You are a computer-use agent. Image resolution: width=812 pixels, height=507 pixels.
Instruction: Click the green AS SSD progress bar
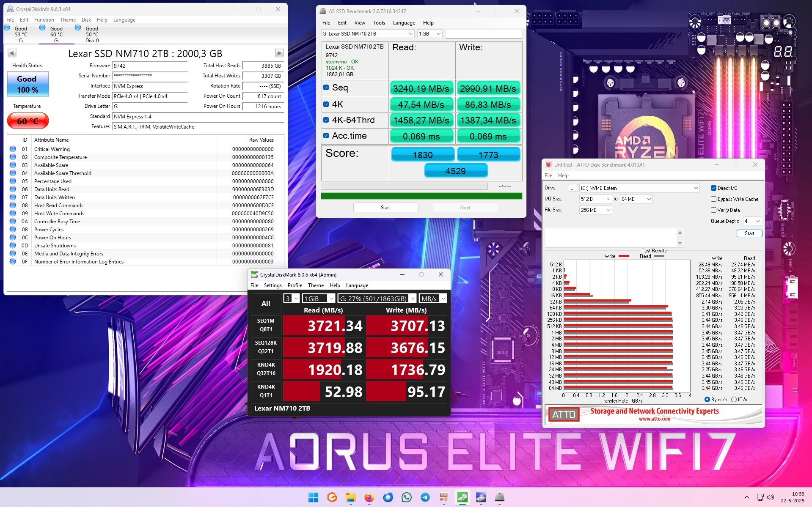[421, 196]
